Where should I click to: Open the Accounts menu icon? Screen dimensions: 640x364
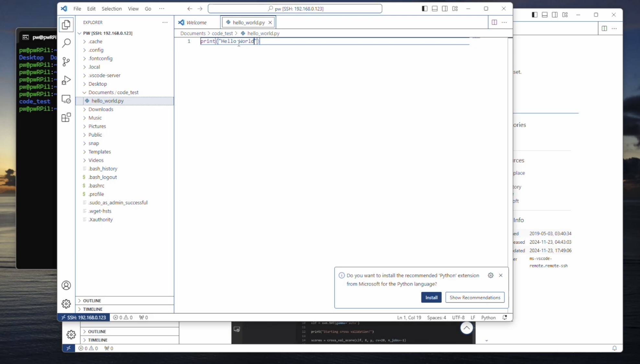pyautogui.click(x=66, y=285)
